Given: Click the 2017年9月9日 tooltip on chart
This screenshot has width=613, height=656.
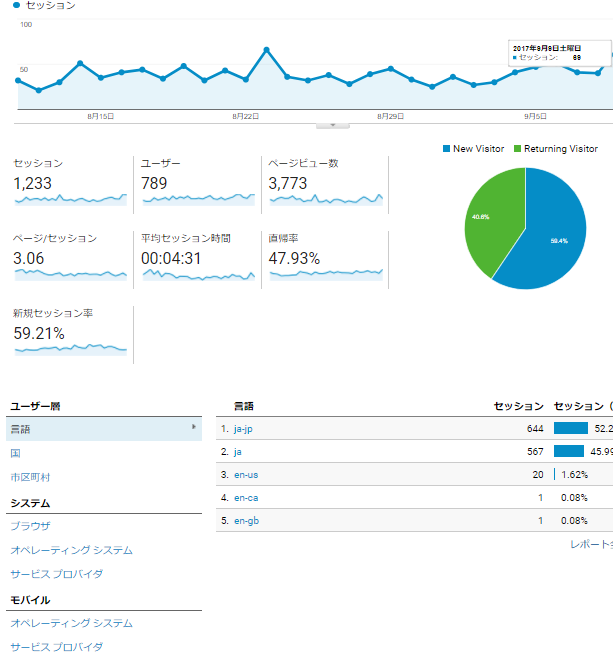Looking at the screenshot, I should pyautogui.click(x=559, y=53).
